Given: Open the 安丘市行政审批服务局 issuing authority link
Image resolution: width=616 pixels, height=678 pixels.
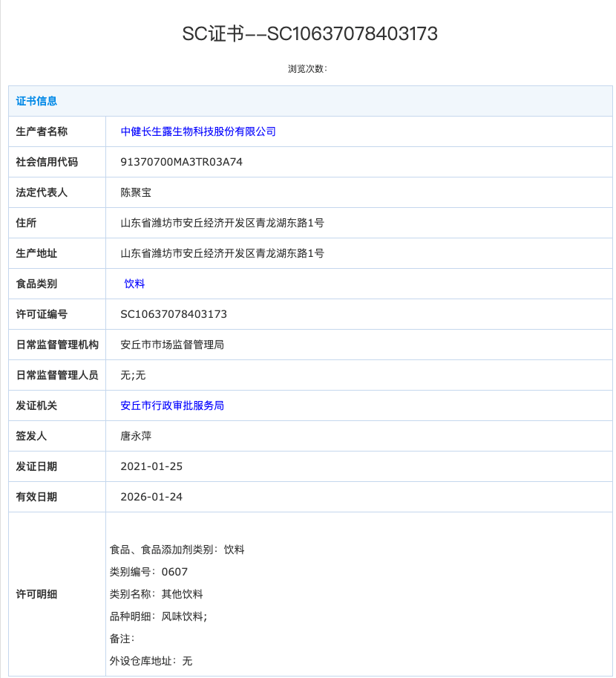Looking at the screenshot, I should click(174, 405).
